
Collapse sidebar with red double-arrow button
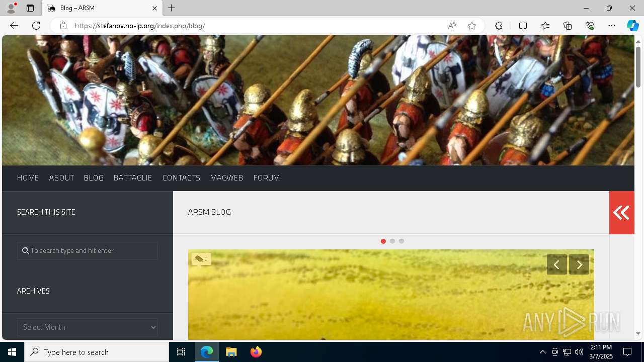pyautogui.click(x=621, y=213)
